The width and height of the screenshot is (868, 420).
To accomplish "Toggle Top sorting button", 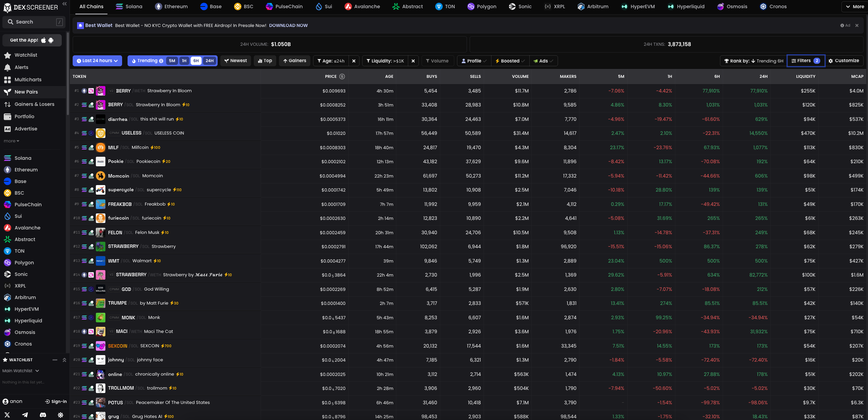I will point(265,61).
